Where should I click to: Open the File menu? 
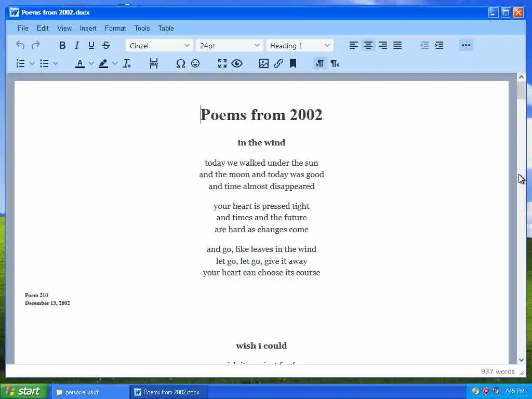click(23, 28)
